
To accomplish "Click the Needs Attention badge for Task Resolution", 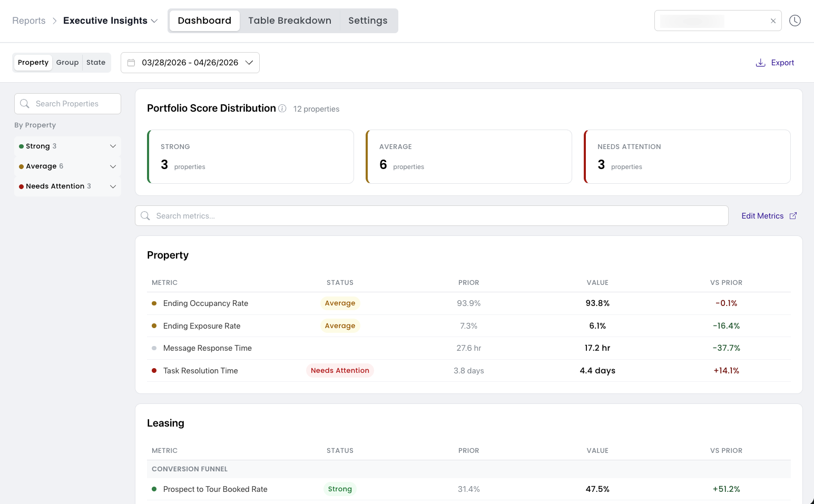I will click(x=340, y=371).
